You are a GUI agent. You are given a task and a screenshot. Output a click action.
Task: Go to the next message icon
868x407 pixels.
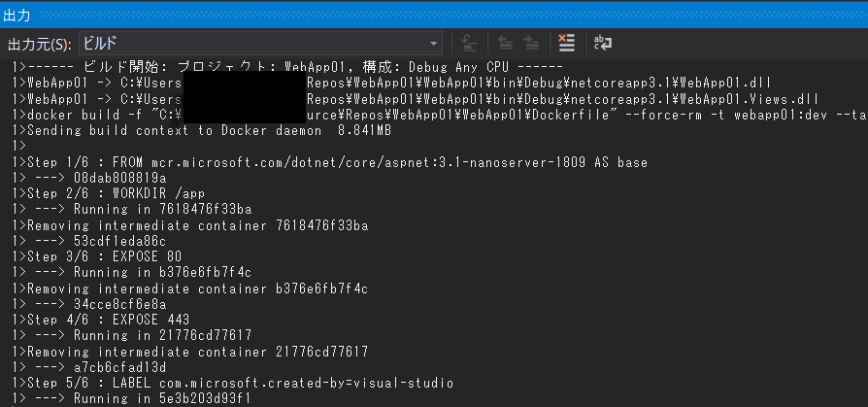[x=531, y=43]
